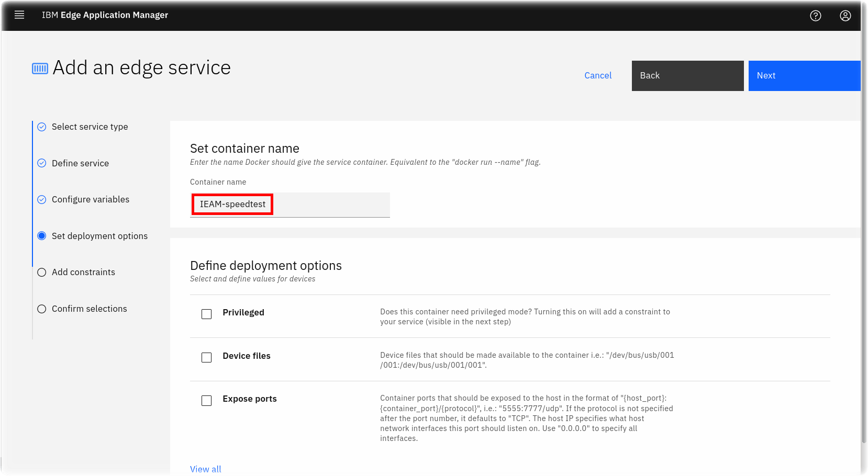Screen dimensions: 868x476
Task: Click the Expose ports option label
Action: [x=250, y=399]
